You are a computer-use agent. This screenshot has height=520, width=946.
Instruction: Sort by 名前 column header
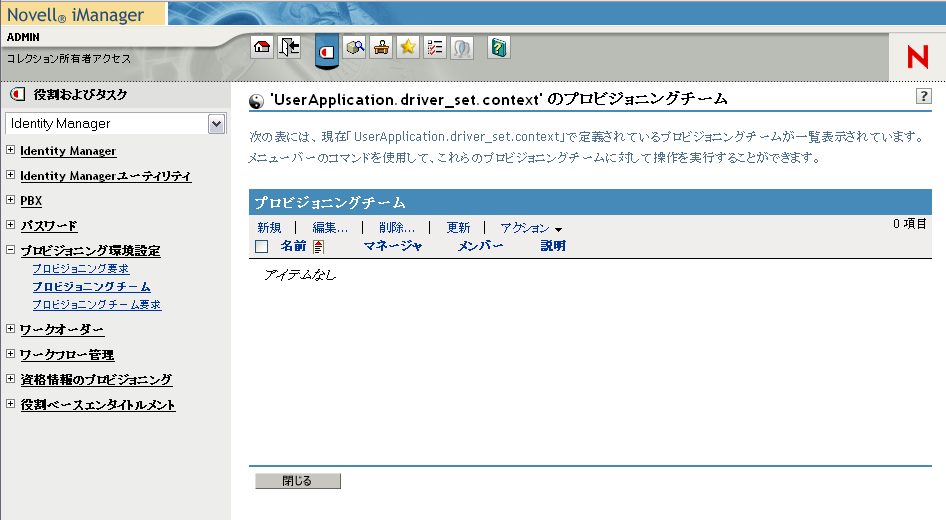pyautogui.click(x=293, y=246)
